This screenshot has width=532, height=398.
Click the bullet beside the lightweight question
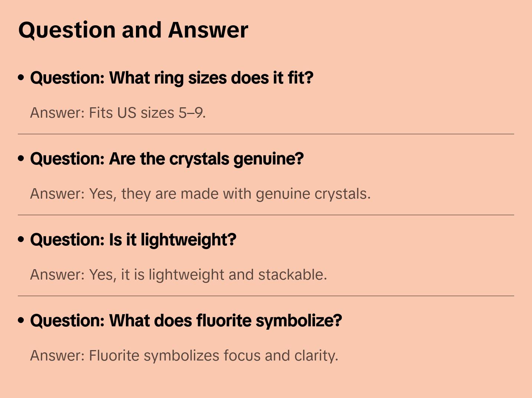(x=21, y=239)
